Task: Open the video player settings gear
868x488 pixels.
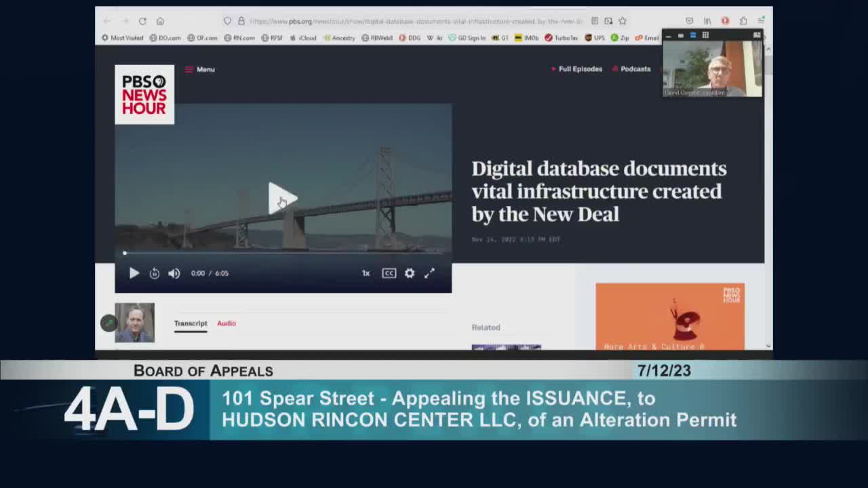Action: pyautogui.click(x=409, y=273)
